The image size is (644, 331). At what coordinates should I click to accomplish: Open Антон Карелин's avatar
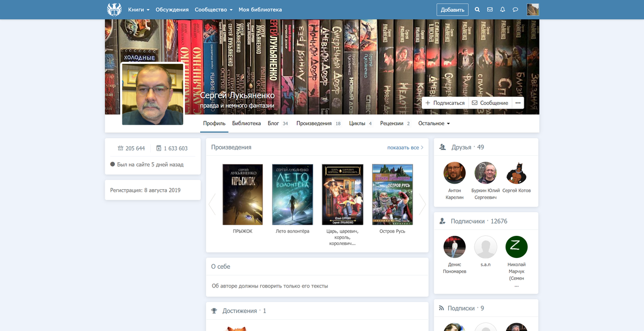[455, 173]
